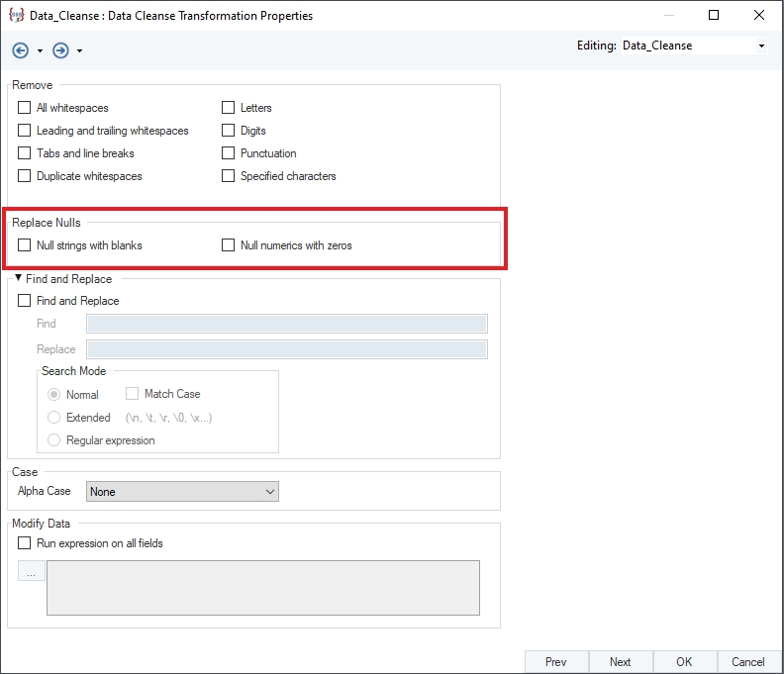
Task: Open the Alpha Case dropdown
Action: [183, 492]
